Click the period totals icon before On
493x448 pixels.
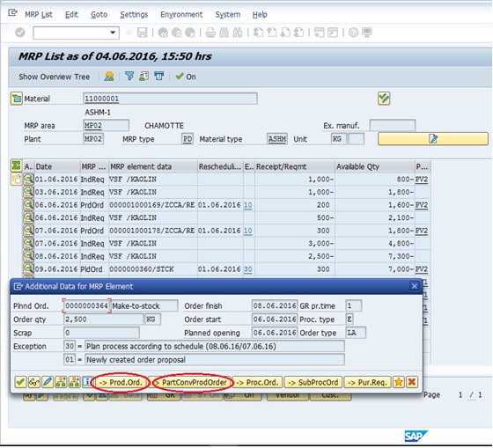click(x=158, y=76)
